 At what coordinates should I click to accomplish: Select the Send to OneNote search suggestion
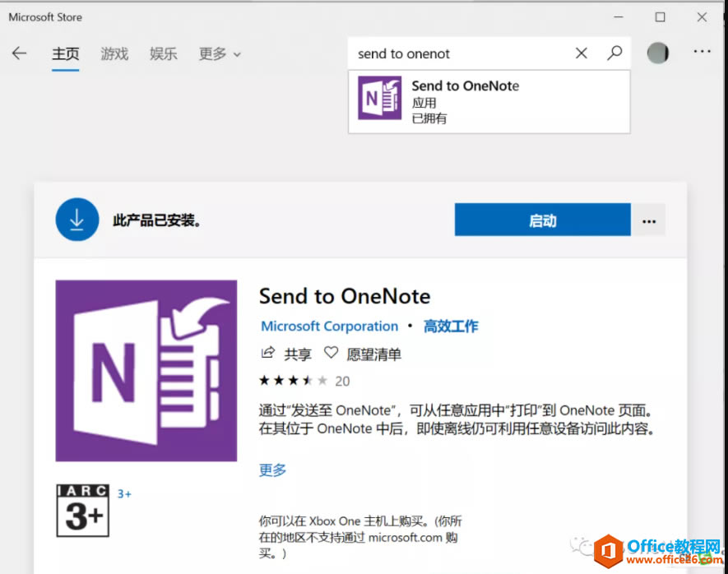point(489,102)
